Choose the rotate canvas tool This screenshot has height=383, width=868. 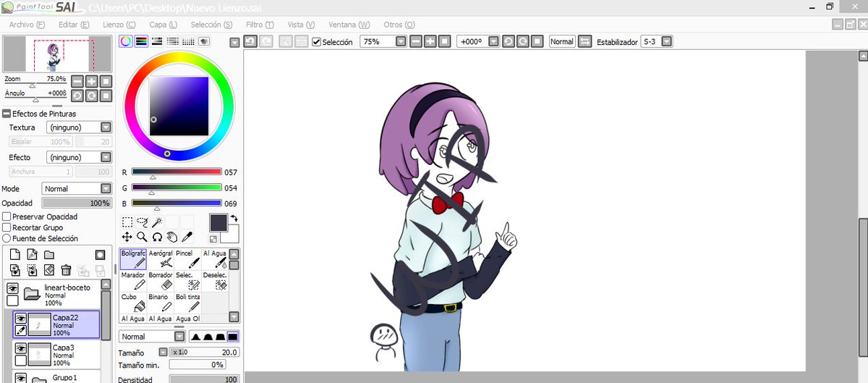156,237
